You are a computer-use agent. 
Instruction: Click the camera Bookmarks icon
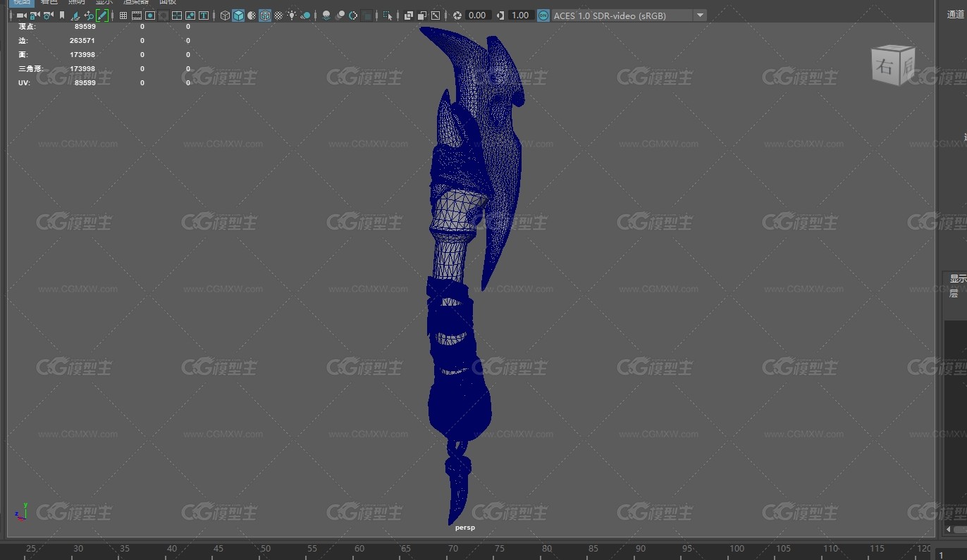click(x=62, y=15)
